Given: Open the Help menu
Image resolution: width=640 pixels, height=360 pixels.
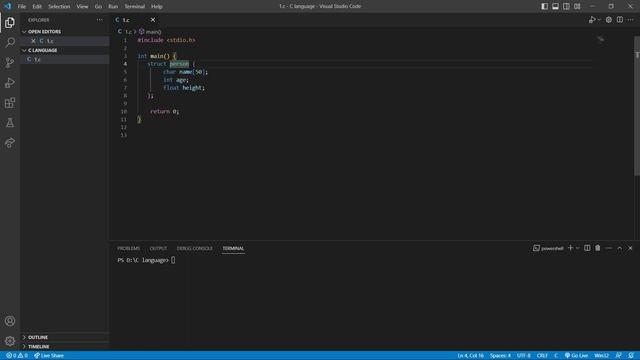Looking at the screenshot, I should click(x=157, y=6).
